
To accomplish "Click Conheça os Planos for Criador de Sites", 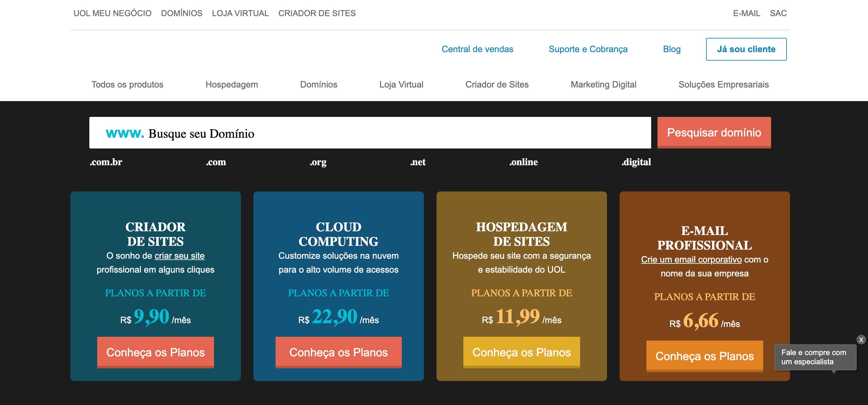I will (x=155, y=352).
